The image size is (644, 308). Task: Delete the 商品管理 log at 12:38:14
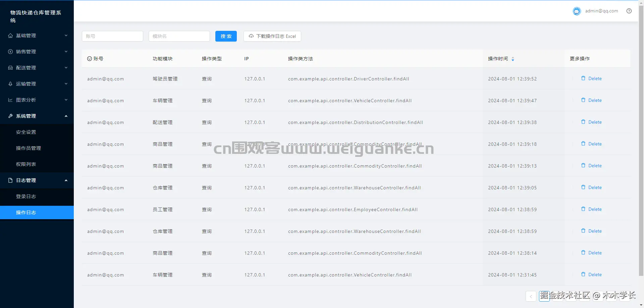(591, 253)
